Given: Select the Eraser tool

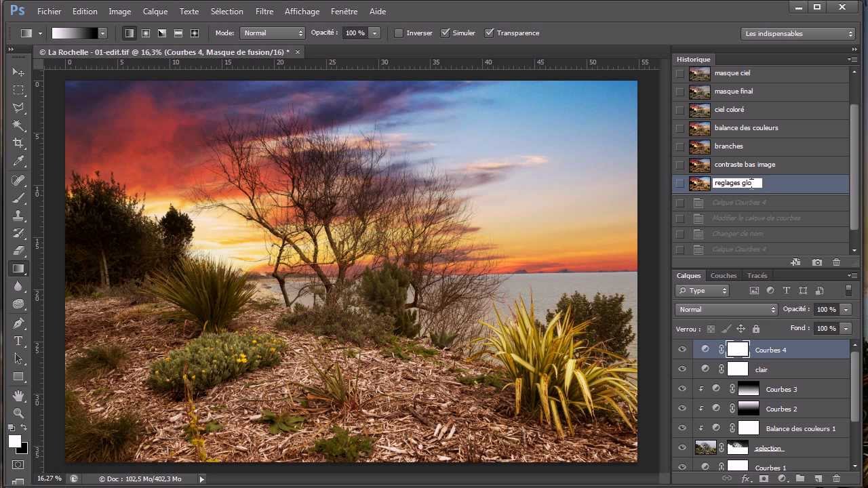Looking at the screenshot, I should [18, 251].
